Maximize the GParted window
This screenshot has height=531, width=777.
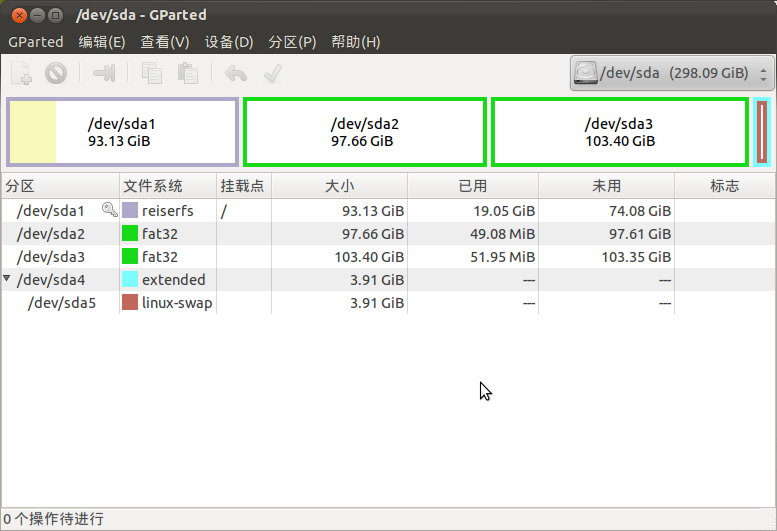point(56,15)
